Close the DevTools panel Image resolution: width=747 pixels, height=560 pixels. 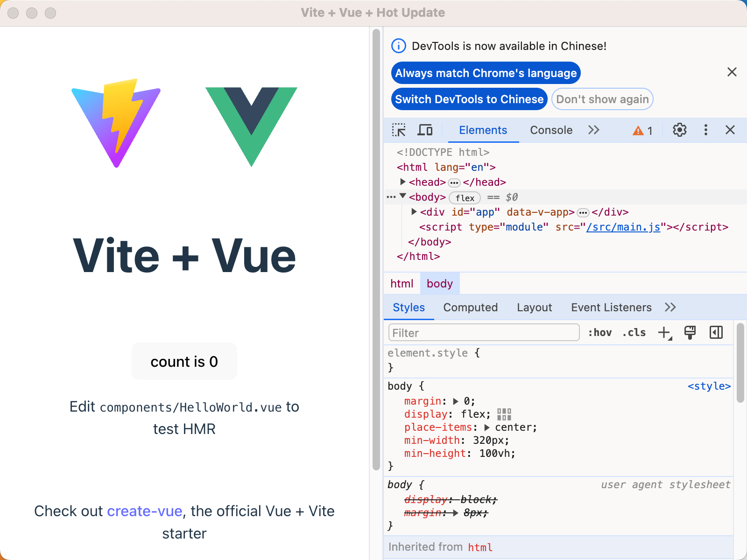(x=730, y=130)
